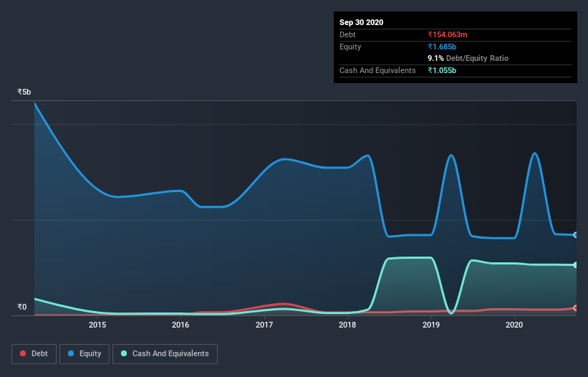Screen dimensions: 588x377
Task: Click the 2018 x-axis label
Action: (x=347, y=325)
